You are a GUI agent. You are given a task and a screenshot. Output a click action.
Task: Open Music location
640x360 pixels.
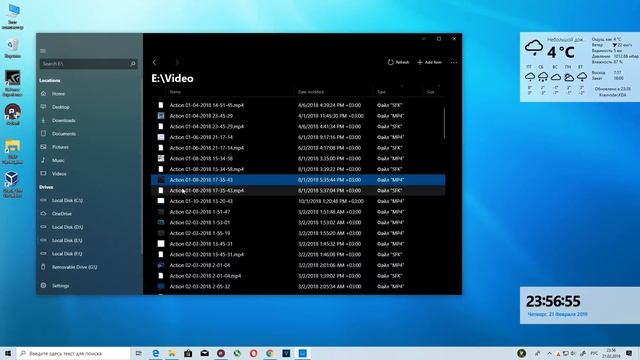point(58,160)
